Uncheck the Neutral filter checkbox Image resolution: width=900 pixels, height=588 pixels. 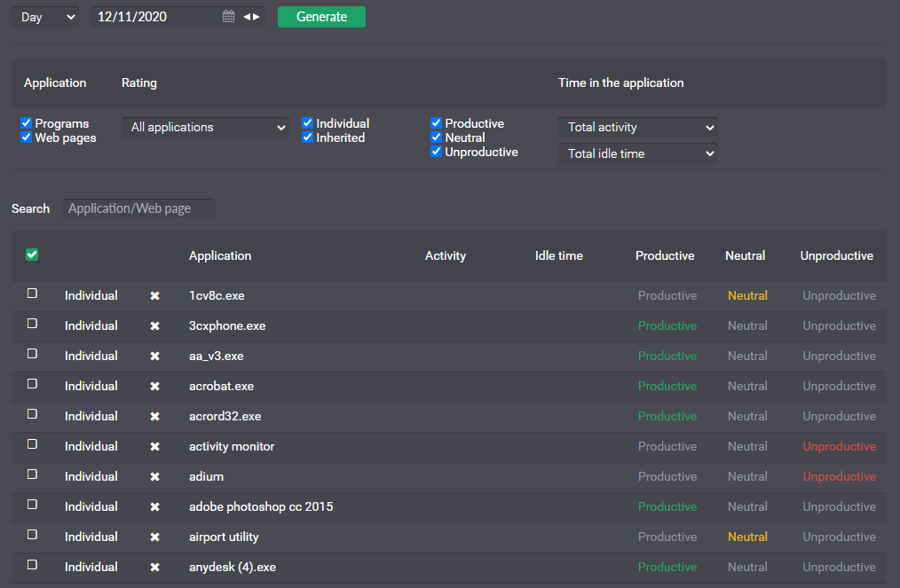436,137
